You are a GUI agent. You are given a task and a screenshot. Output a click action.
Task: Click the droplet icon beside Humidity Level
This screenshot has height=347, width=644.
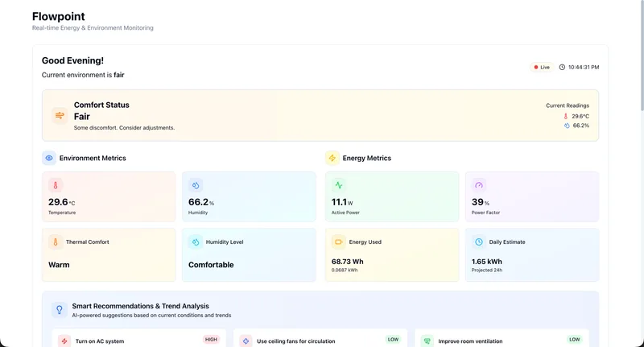pyautogui.click(x=196, y=242)
